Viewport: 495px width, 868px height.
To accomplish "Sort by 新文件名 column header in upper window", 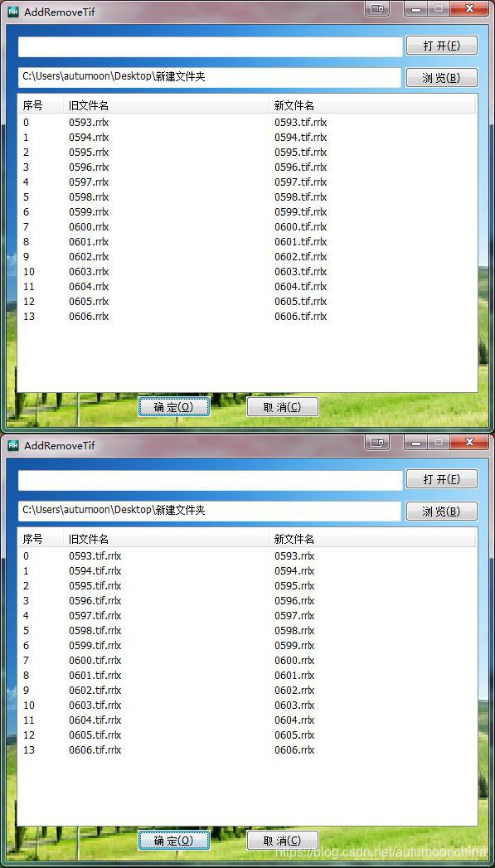I will [x=372, y=105].
